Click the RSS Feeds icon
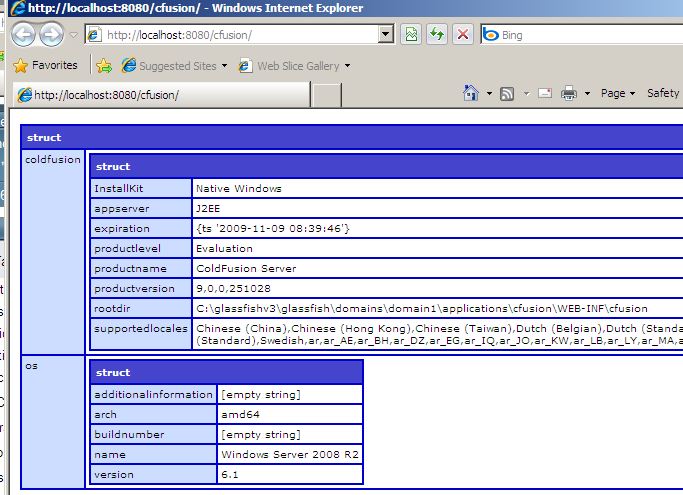683x495 pixels. tap(507, 93)
